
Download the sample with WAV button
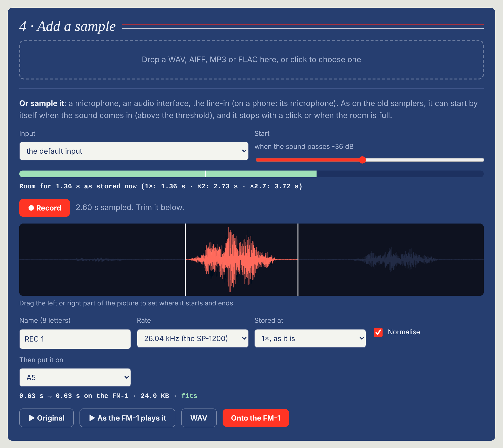[199, 418]
